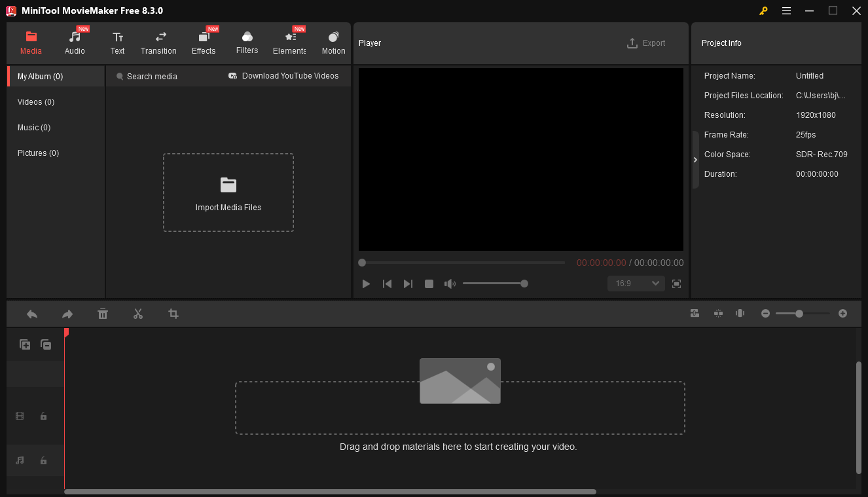Click the trash delete icon
The height and width of the screenshot is (497, 868).
[x=103, y=314]
